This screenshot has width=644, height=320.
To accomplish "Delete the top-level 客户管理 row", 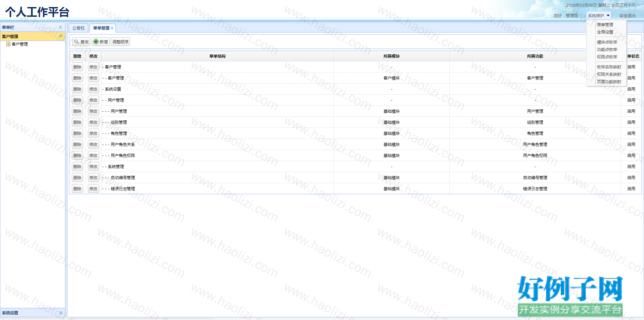I will [77, 67].
